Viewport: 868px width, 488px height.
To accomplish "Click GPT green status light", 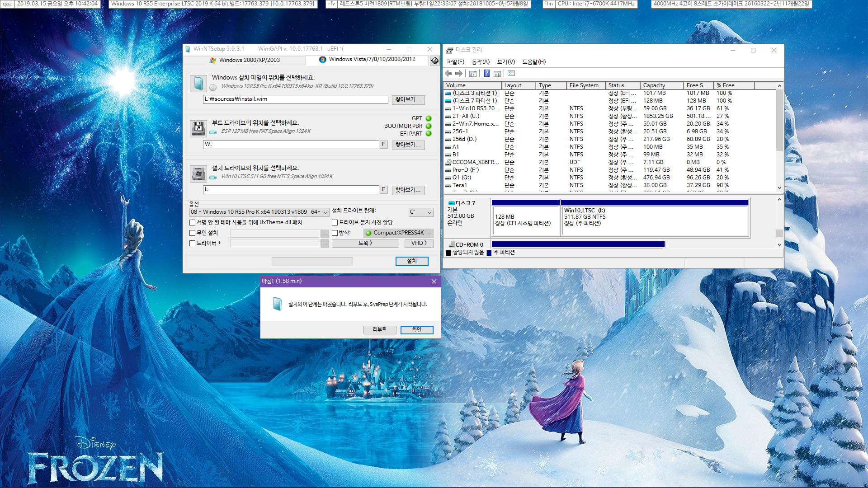I will (429, 118).
